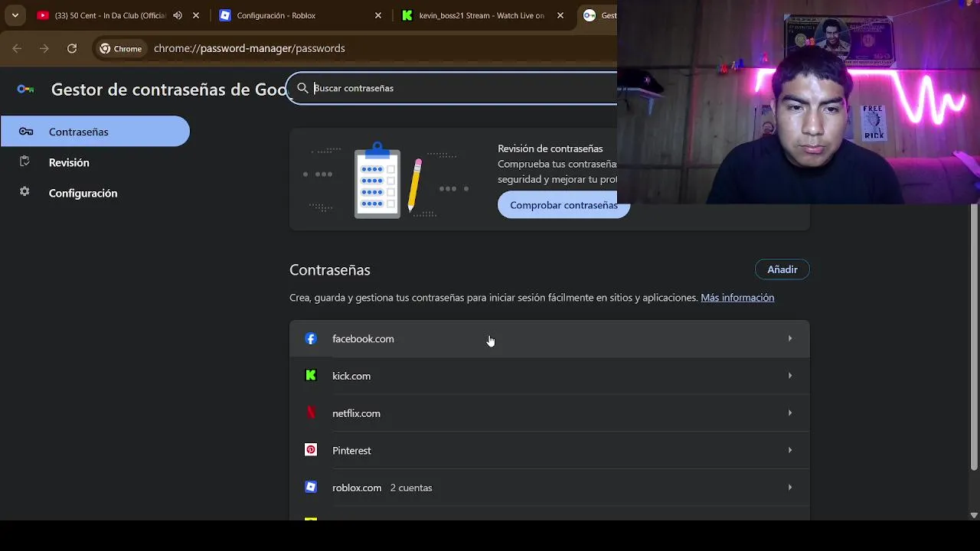
Task: Mute audio icon on the YouTube tab
Action: [x=178, y=15]
